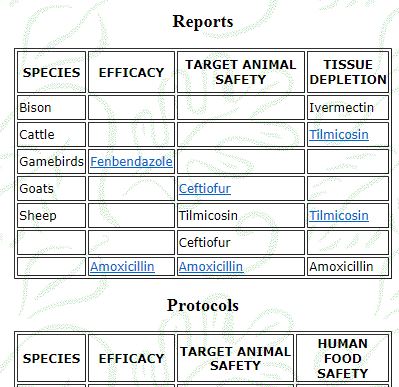Open the Cattle Tilmicosin tissue depletion link
399x387 pixels.
339,135
